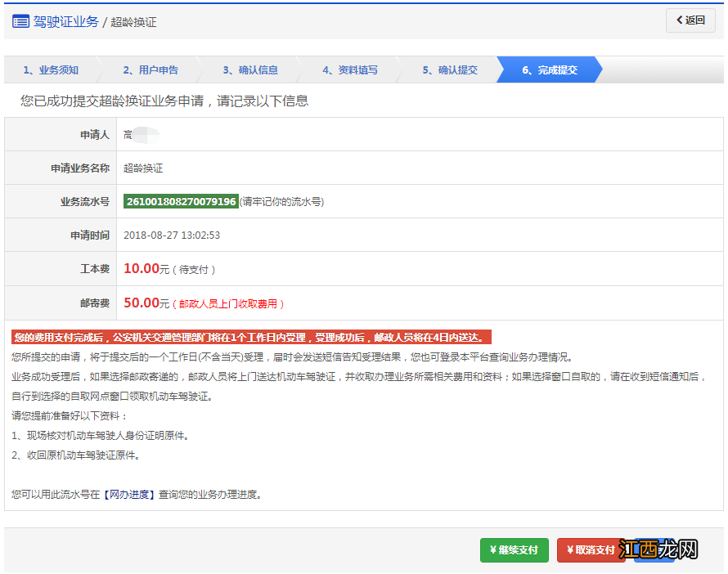This screenshot has width=728, height=574.
Task: Click the back chevron icon inside 返回 button
Action: tap(680, 20)
